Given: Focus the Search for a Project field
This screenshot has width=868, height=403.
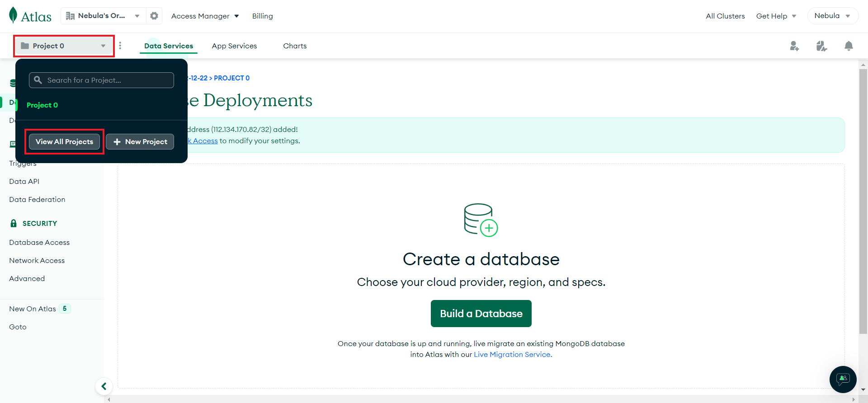Looking at the screenshot, I should pos(101,80).
